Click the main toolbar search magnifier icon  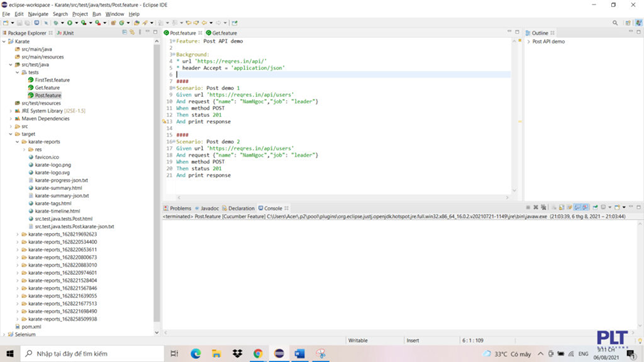(x=615, y=23)
